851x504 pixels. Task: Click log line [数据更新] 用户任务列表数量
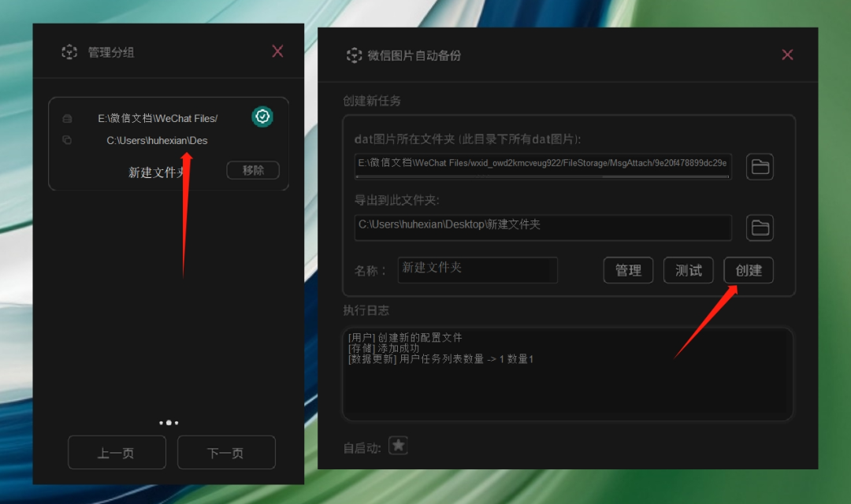(x=440, y=359)
